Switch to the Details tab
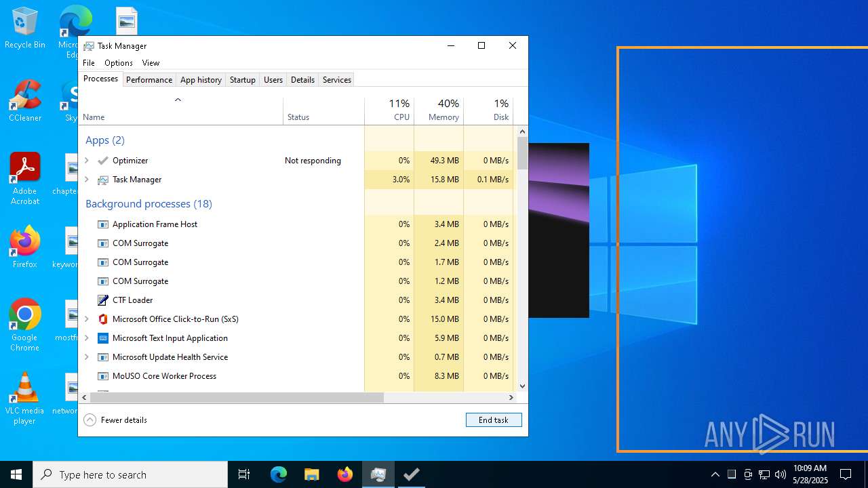The width and height of the screenshot is (868, 488). pos(302,80)
